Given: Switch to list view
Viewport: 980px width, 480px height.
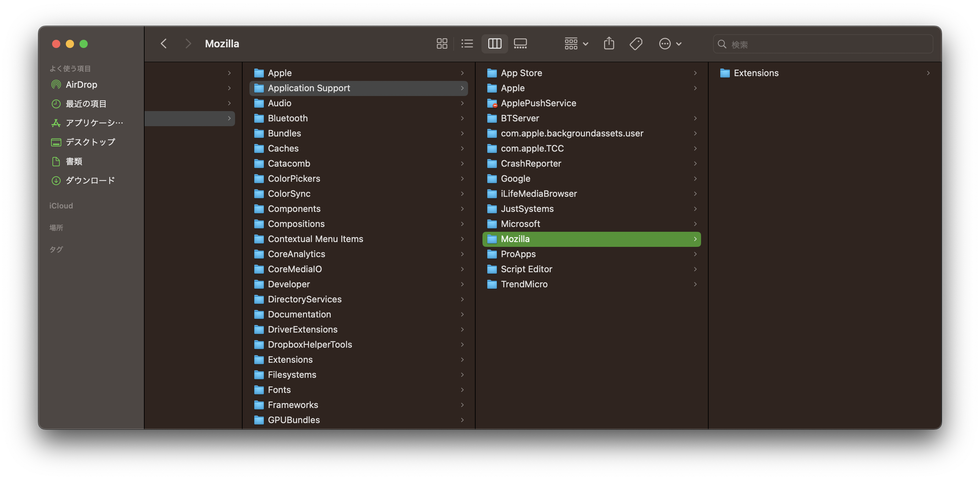Looking at the screenshot, I should point(467,44).
